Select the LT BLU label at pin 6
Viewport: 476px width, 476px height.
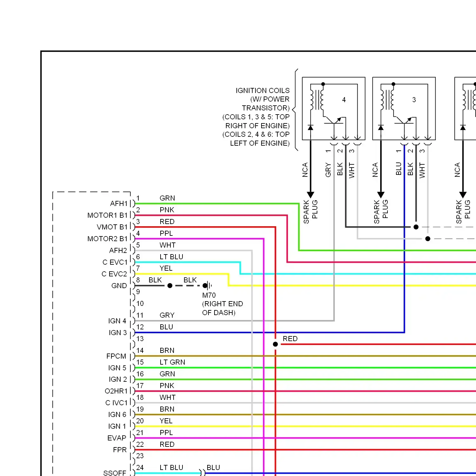point(171,257)
